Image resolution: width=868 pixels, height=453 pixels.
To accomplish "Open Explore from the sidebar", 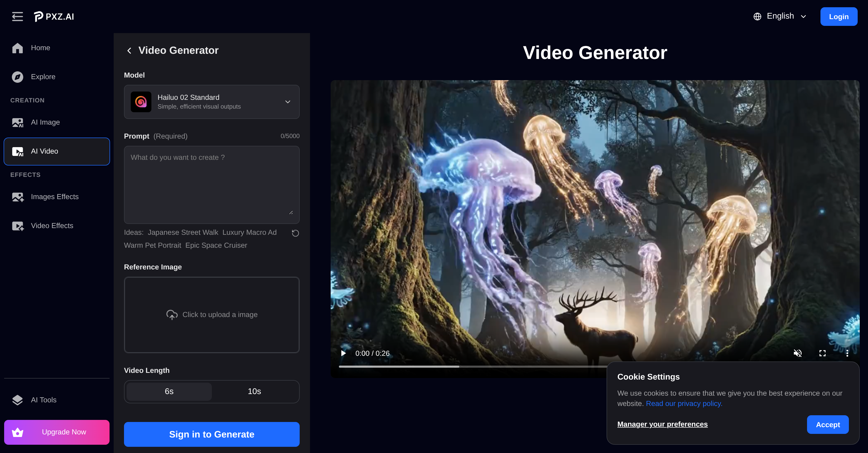I will 43,77.
